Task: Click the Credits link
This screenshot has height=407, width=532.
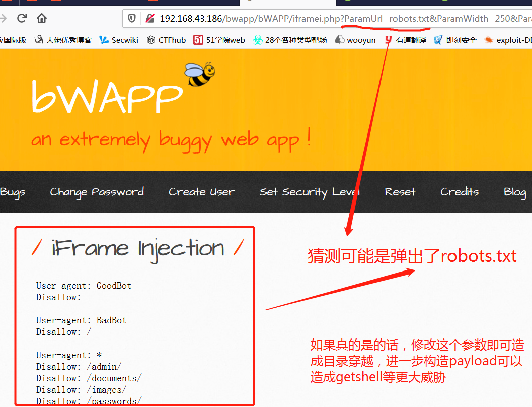Action: point(459,192)
